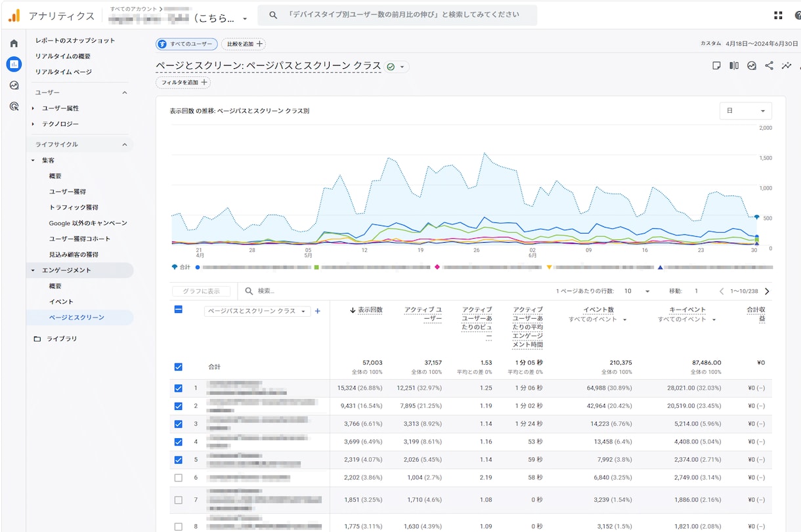This screenshot has height=532, width=801.
Task: Click the search magnifier icon in table
Action: point(249,291)
